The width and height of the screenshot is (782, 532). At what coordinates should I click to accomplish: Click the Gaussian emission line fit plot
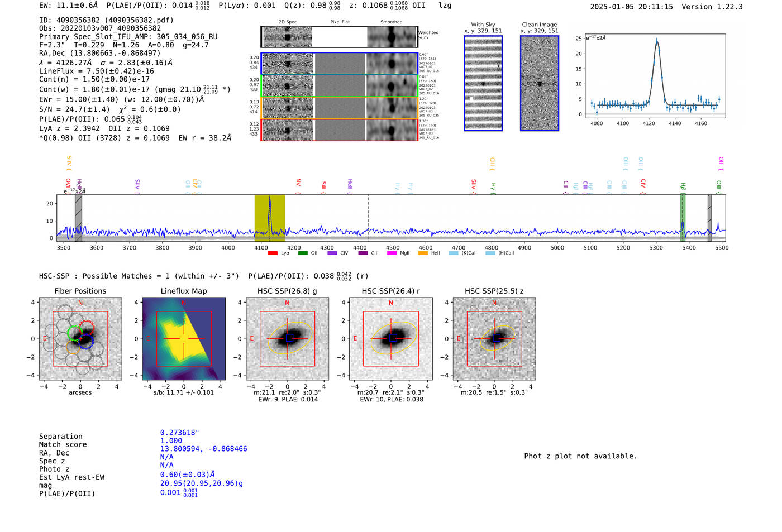click(655, 76)
